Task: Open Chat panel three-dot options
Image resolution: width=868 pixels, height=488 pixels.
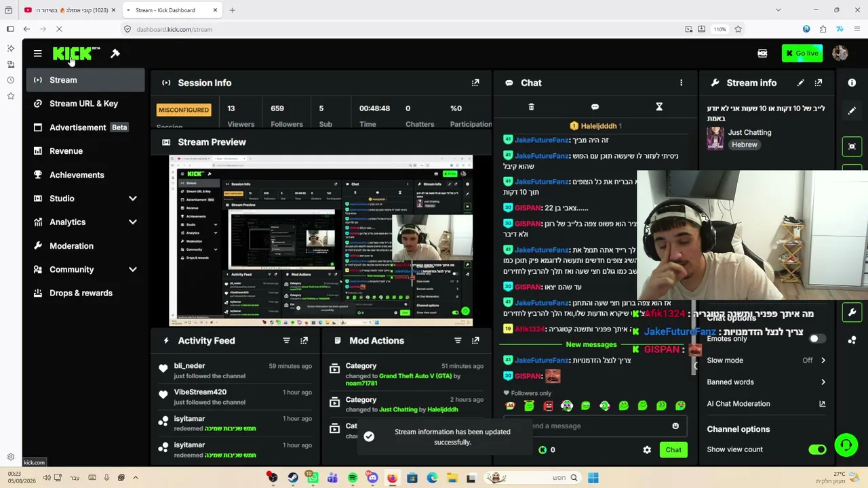Action: (x=682, y=83)
